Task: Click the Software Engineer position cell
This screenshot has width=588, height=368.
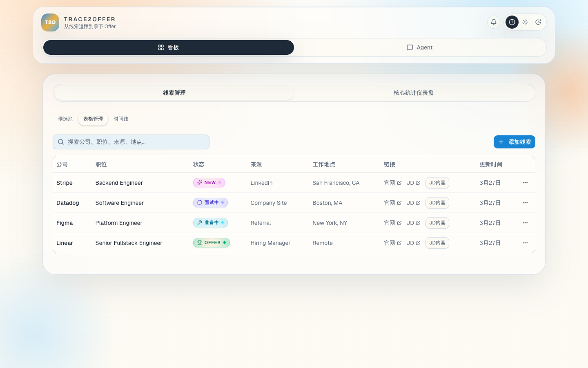Action: pyautogui.click(x=120, y=203)
